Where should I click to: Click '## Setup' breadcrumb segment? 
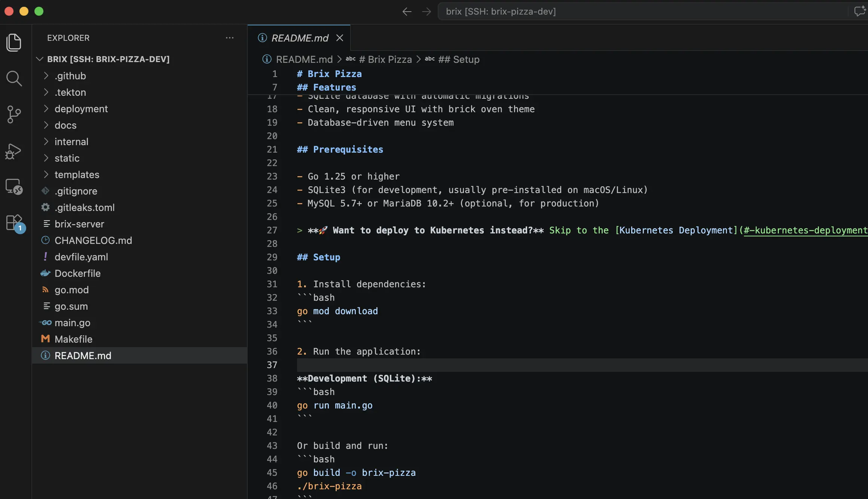459,59
